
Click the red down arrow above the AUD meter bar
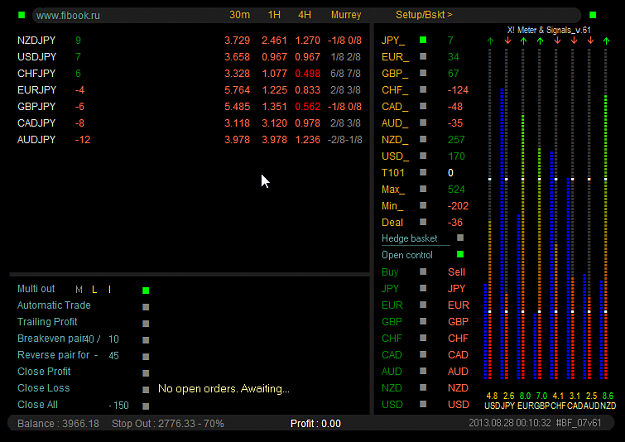click(590, 41)
